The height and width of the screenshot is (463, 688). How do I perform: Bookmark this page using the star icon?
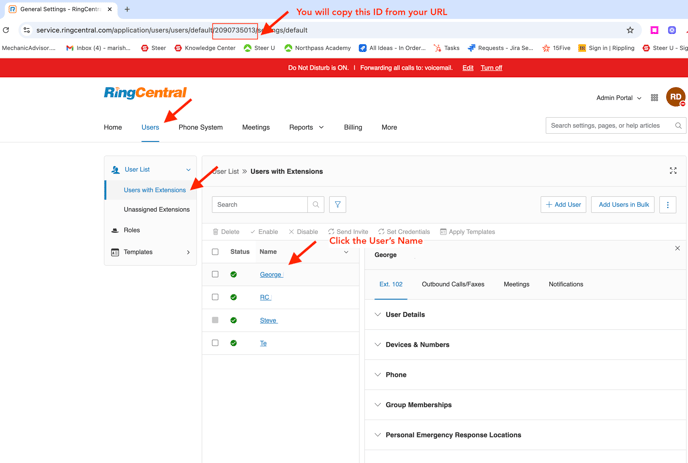(x=630, y=30)
